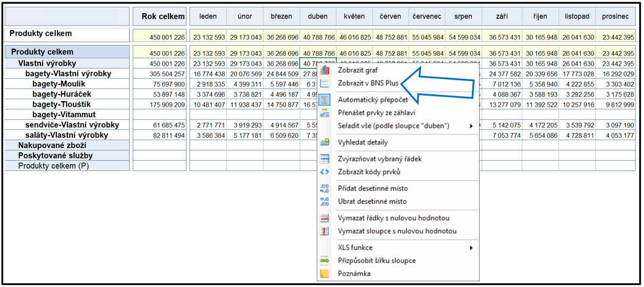Screen dimensions: 644x287
Task: Click the Zobrazit graf chart icon
Action: tap(325, 71)
